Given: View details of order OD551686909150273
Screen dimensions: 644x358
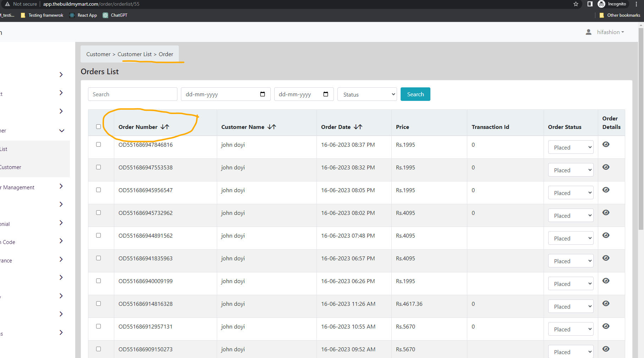Looking at the screenshot, I should click(x=606, y=349).
